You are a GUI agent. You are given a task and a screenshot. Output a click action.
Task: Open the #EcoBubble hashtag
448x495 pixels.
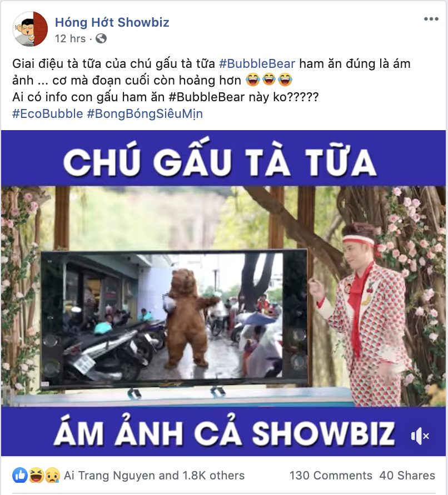(x=48, y=113)
